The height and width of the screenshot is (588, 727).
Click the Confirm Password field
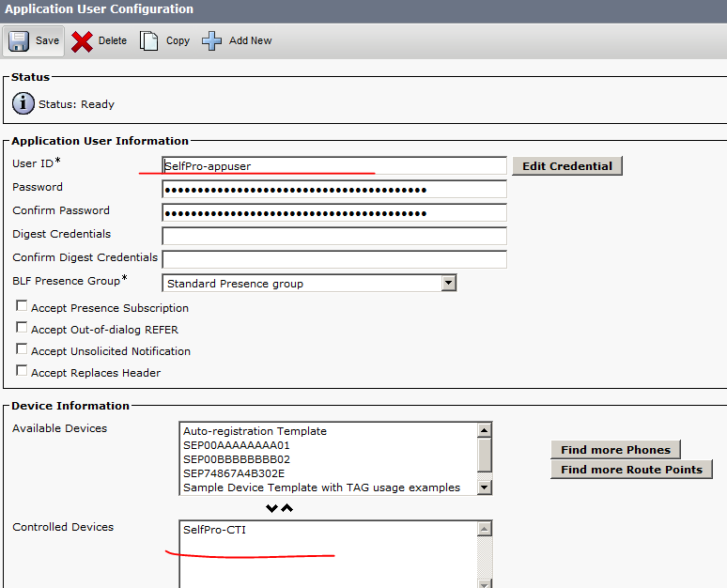(334, 213)
